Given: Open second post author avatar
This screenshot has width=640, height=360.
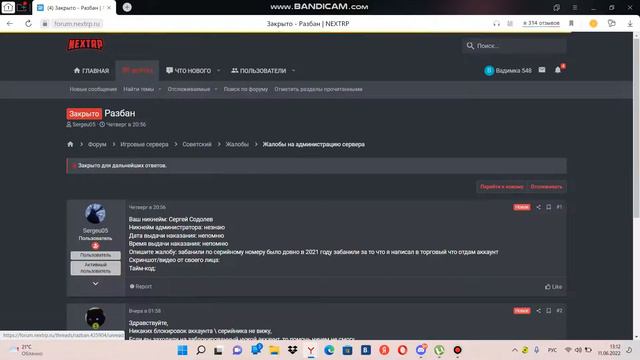Looking at the screenshot, I should (x=95, y=318).
